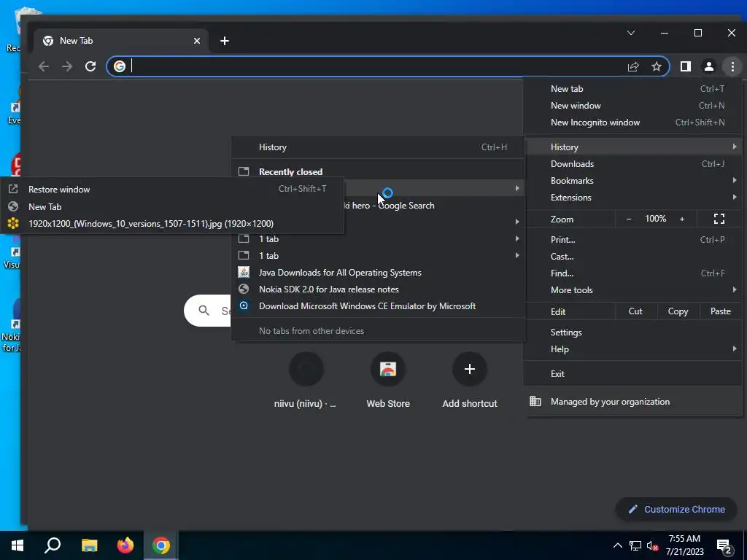Open File Explorer from taskbar

[89, 545]
